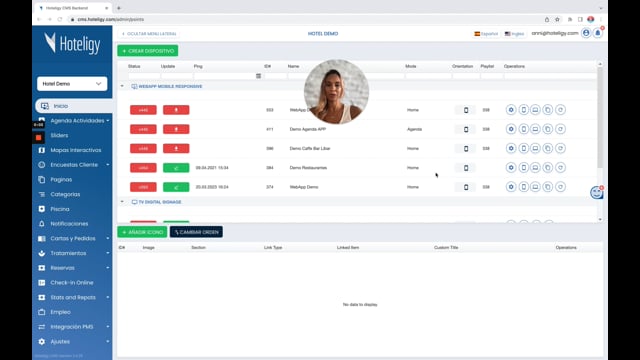640x360 pixels.
Task: Open Empleo in sidebar
Action: [60, 312]
